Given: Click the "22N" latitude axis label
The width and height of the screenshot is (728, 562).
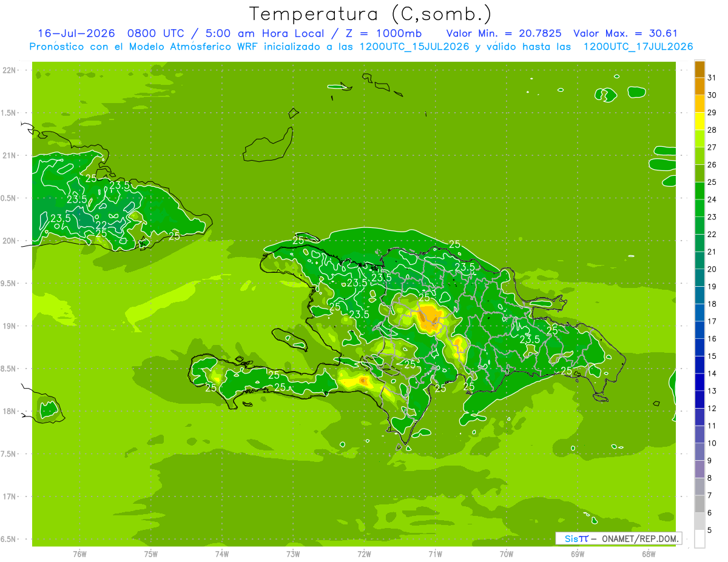Looking at the screenshot, I should [x=10, y=70].
